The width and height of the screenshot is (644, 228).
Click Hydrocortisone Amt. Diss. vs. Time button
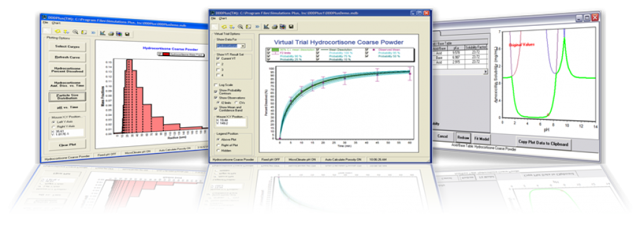pos(67,84)
